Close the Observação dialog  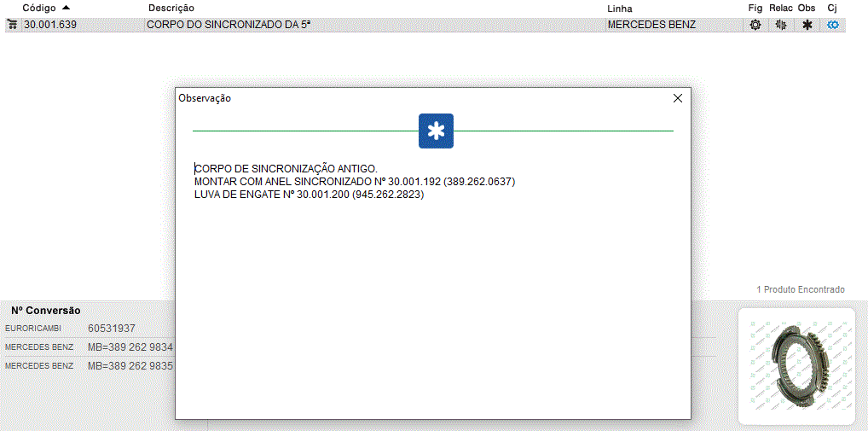coord(678,98)
